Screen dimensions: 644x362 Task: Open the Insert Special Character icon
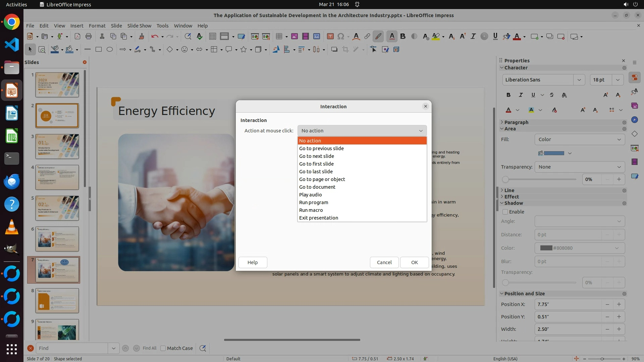click(x=341, y=36)
